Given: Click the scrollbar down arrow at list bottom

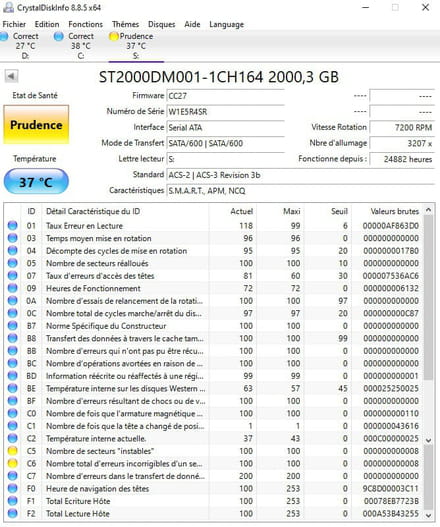Looking at the screenshot, I should pyautogui.click(x=428, y=515).
